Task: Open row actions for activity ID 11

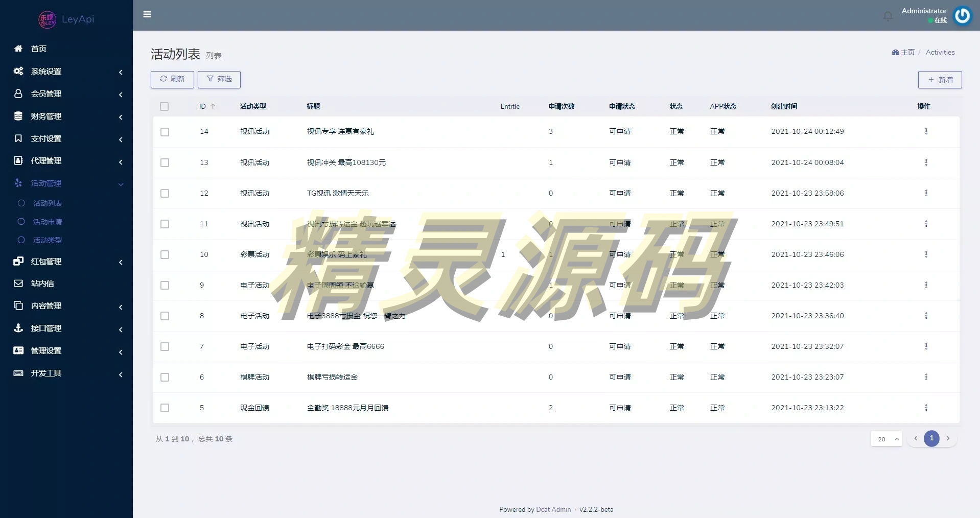Action: coord(926,224)
